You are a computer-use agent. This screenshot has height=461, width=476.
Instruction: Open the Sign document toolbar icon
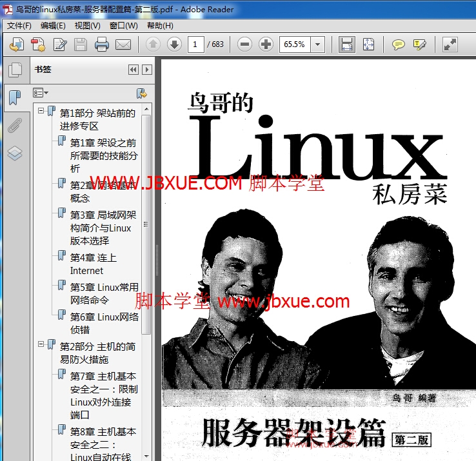60,44
